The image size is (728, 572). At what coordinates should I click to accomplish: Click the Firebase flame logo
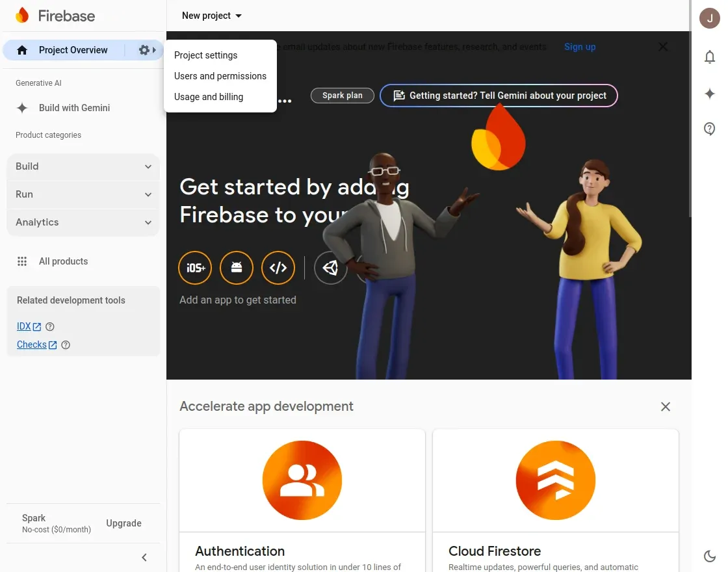point(22,16)
